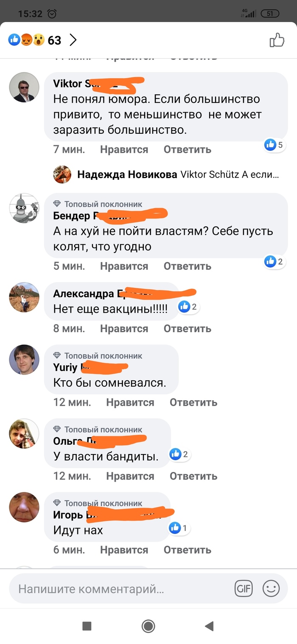Tap the Android home circle button

[148, 626]
